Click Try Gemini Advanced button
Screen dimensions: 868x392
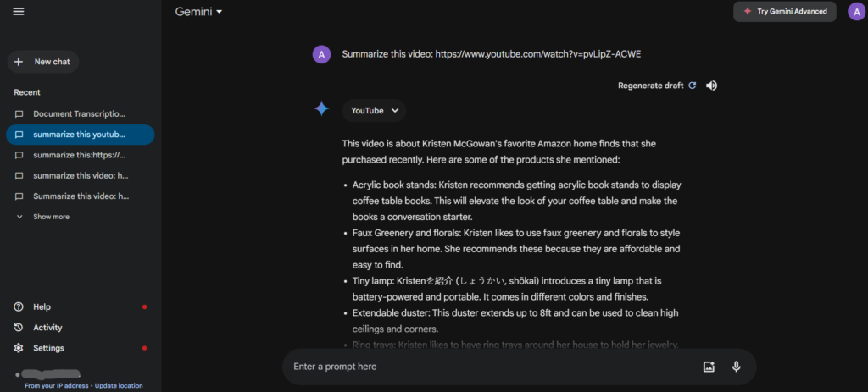pyautogui.click(x=785, y=12)
